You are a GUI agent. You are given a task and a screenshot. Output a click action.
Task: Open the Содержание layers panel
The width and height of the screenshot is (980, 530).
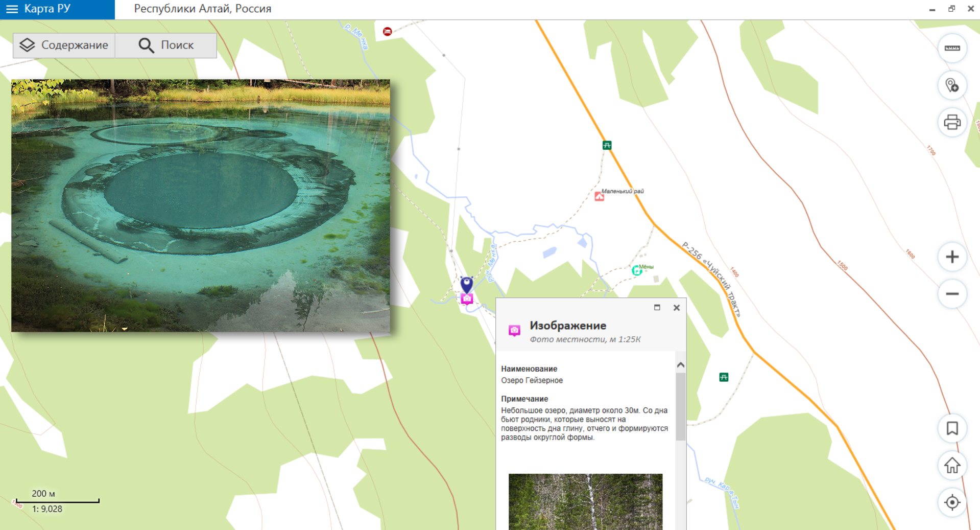[x=64, y=45]
